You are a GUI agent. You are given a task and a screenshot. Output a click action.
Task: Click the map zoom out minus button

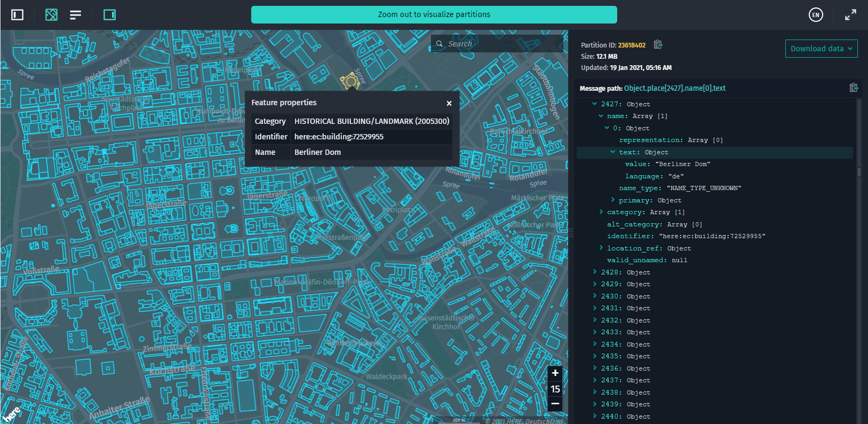pos(555,404)
